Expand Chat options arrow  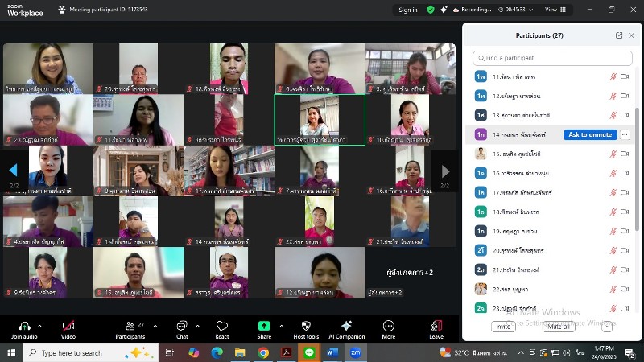197,326
